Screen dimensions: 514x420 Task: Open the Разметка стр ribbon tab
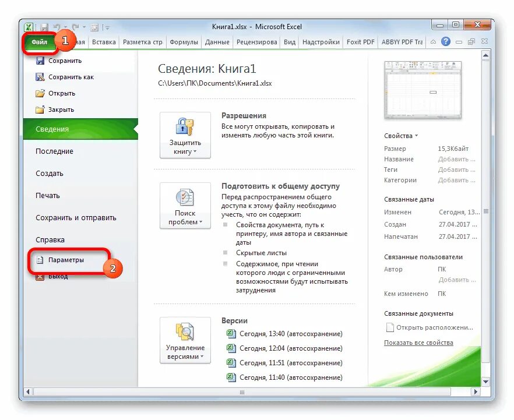click(143, 42)
